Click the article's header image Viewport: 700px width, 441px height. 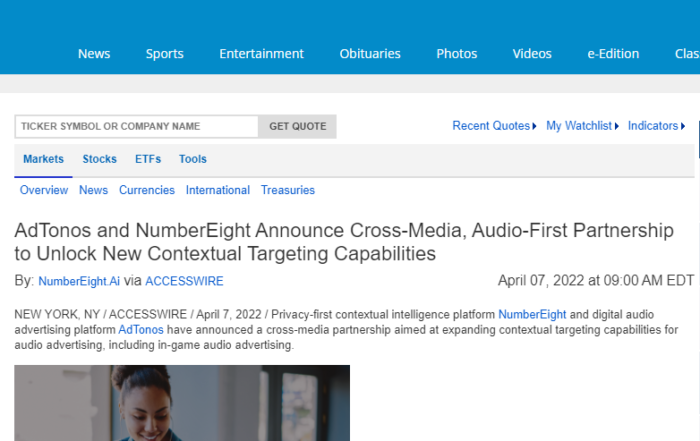[182, 403]
